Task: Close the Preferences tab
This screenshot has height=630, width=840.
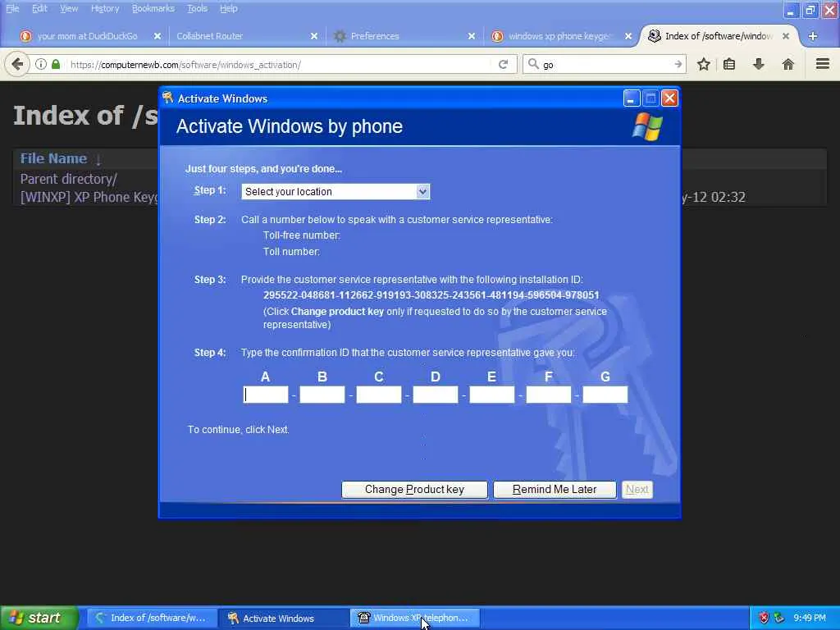Action: click(472, 36)
